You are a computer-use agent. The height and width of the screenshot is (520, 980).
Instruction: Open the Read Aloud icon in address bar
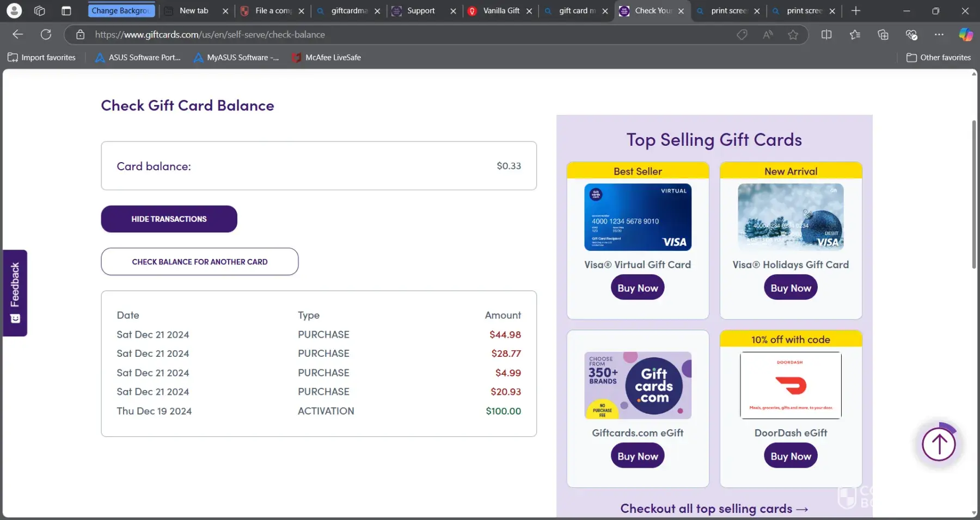(768, 35)
